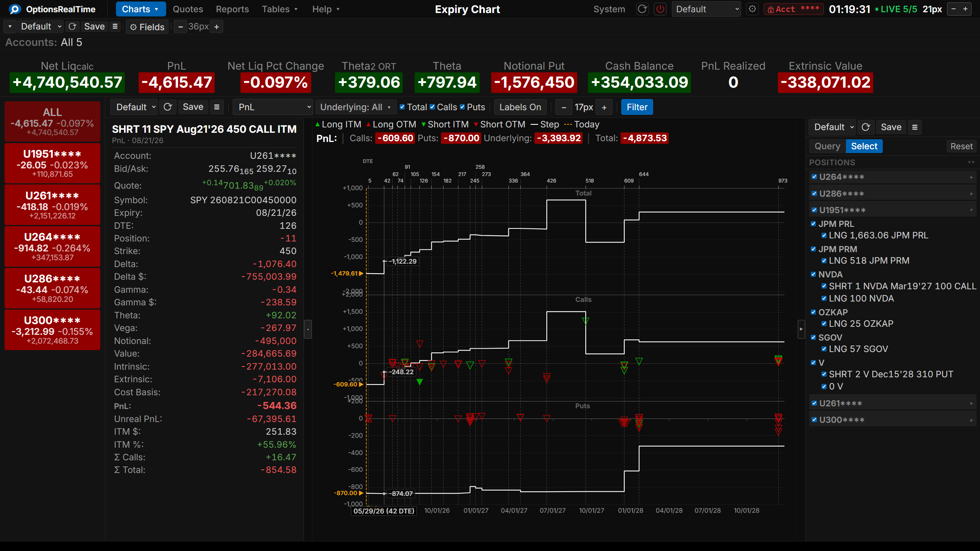The width and height of the screenshot is (980, 551).
Task: Refresh the chart layout
Action: click(168, 107)
